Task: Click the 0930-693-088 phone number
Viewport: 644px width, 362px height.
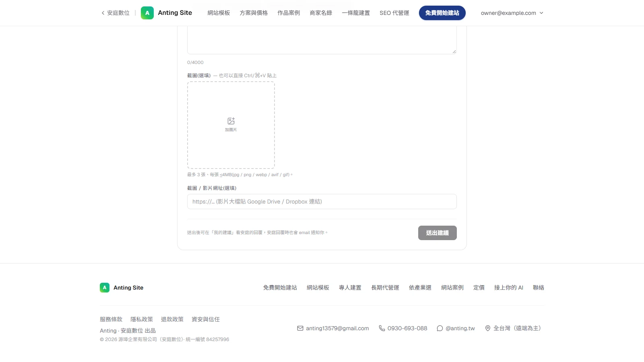Action: tap(407, 328)
